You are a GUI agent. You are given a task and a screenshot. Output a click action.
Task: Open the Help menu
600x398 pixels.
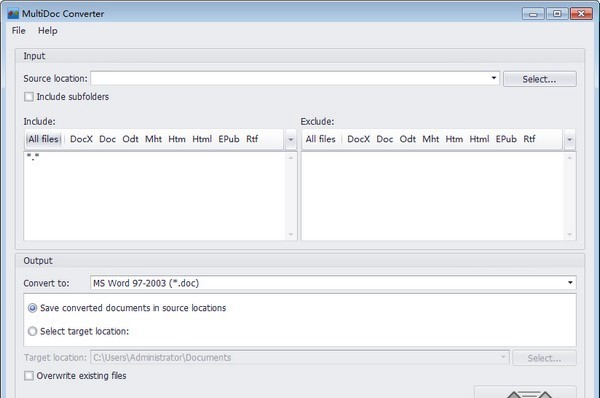coord(48,31)
